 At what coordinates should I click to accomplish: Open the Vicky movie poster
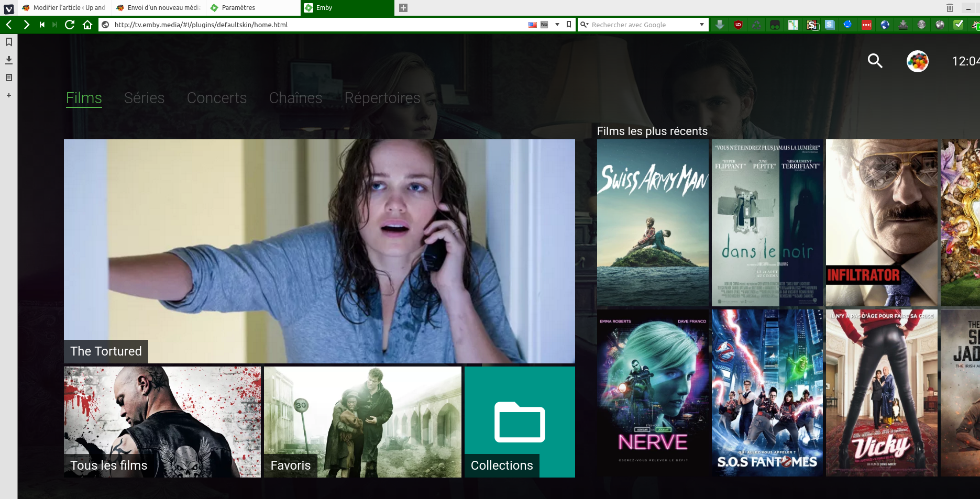882,393
